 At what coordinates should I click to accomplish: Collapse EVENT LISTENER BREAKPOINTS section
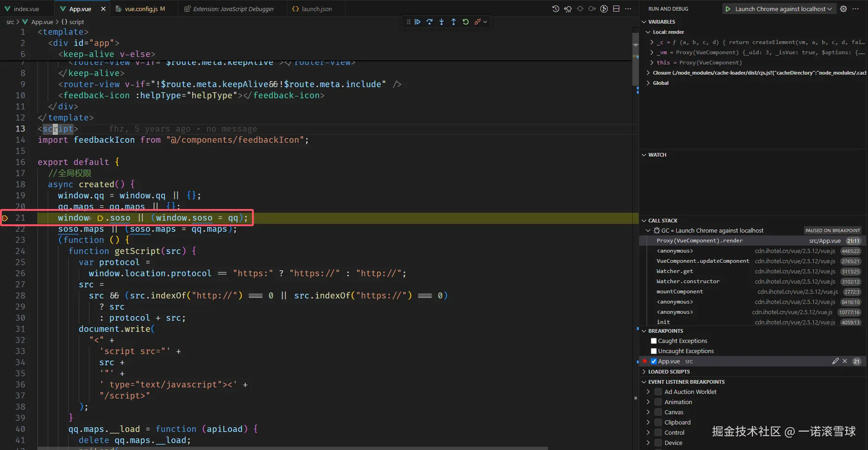(x=644, y=382)
